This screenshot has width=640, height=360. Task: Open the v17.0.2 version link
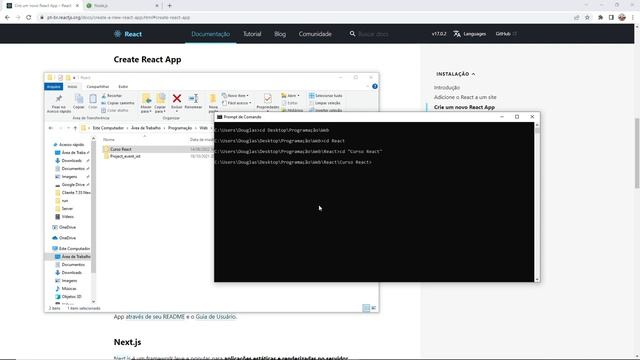[439, 34]
